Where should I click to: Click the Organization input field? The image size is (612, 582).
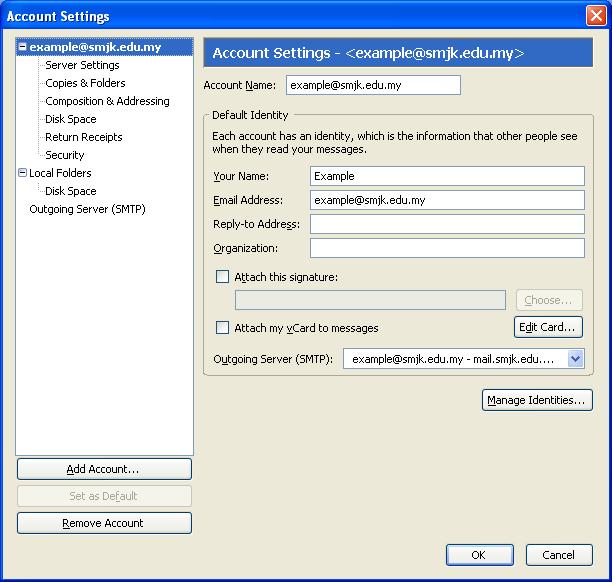447,248
